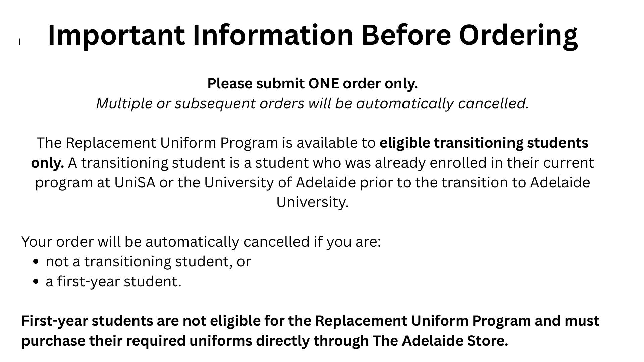644x362 pixels.
Task: Click the 'a first-year student.' list item
Action: point(113,281)
